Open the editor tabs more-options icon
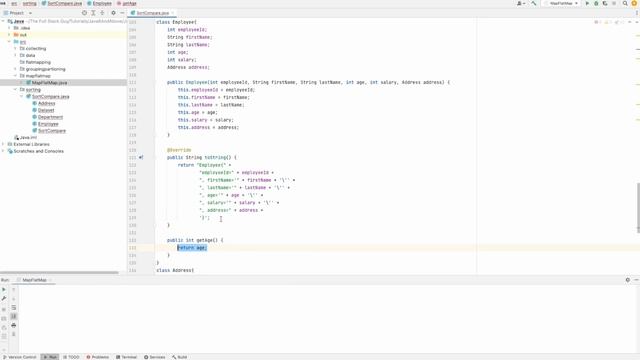The height and width of the screenshot is (360, 640). [636, 13]
